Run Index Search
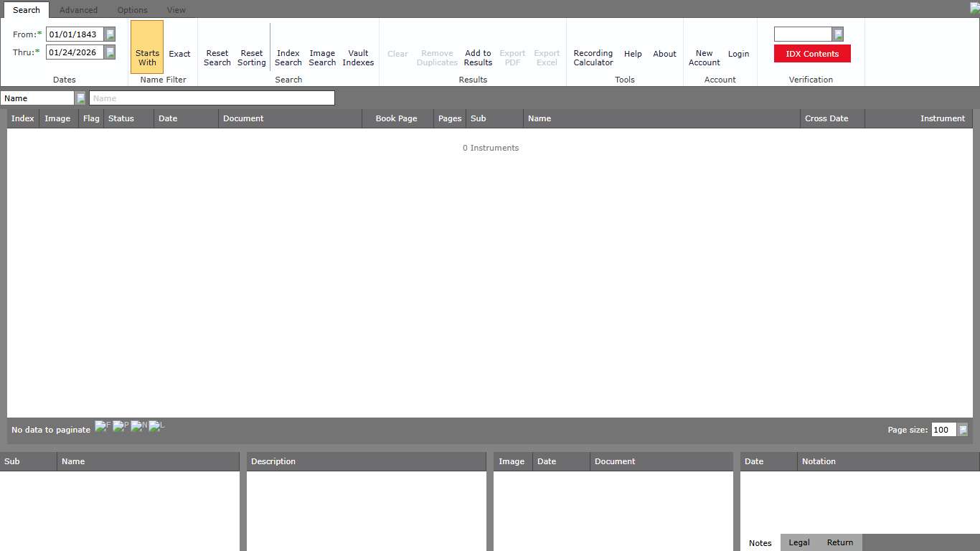The image size is (980, 551). 288,57
